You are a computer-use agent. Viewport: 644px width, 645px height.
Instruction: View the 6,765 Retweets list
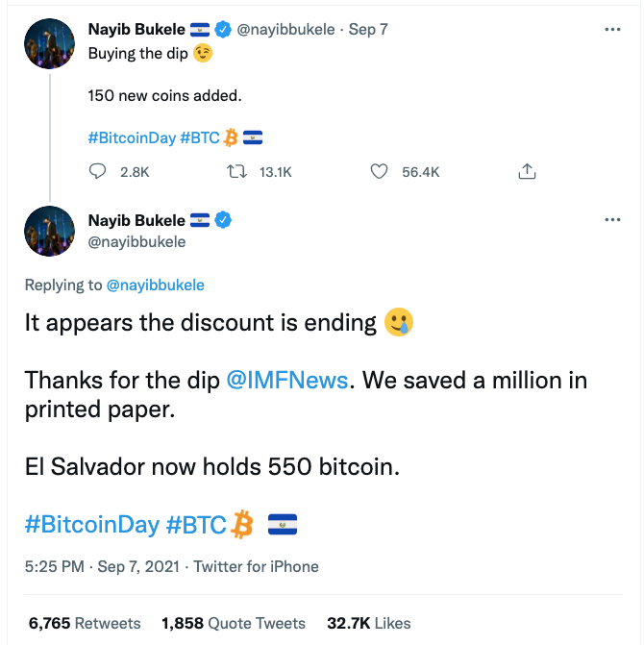(x=85, y=623)
